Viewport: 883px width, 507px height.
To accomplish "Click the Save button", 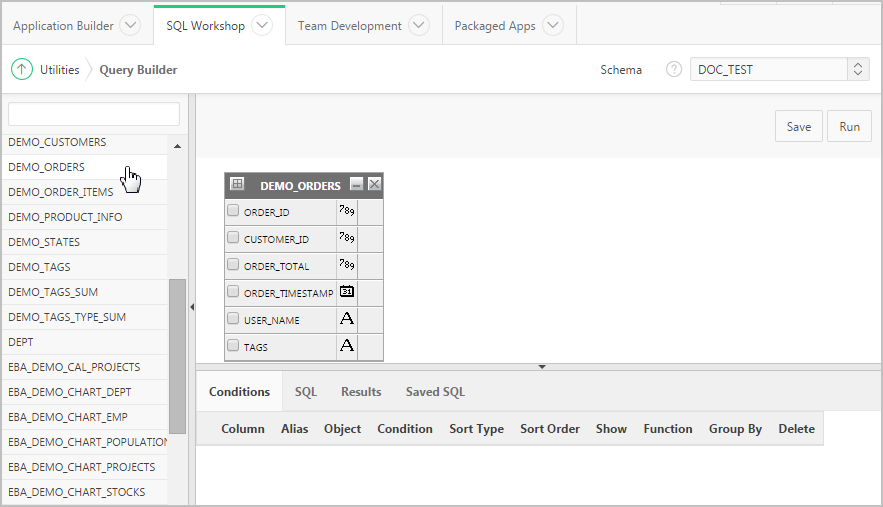I will click(x=798, y=127).
